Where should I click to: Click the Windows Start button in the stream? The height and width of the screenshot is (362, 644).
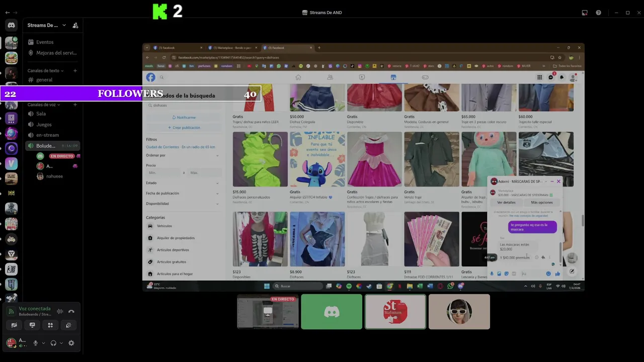tap(267, 286)
